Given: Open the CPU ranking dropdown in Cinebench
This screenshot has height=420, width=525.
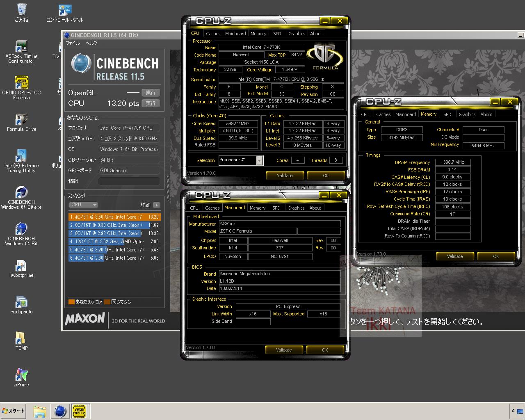Looking at the screenshot, I should coord(83,205).
